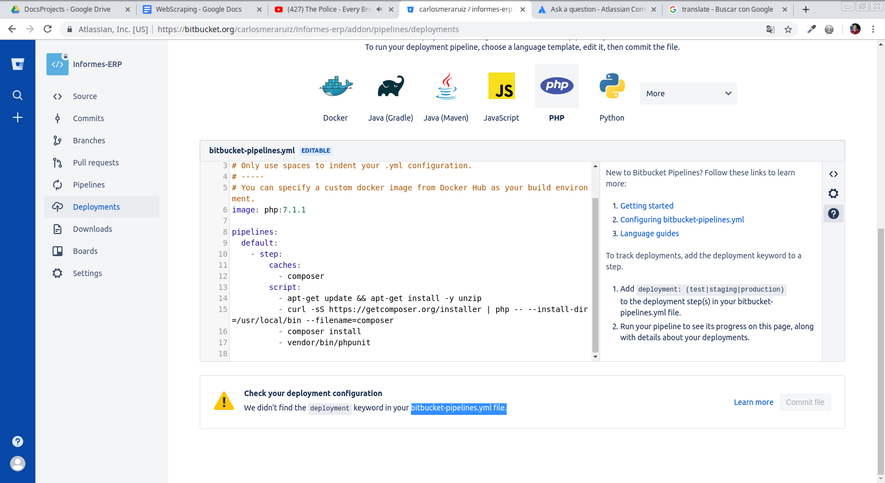Screen dimensions: 885x483
Task: Click the code editor vertical scrollbar thumb
Action: point(595,275)
